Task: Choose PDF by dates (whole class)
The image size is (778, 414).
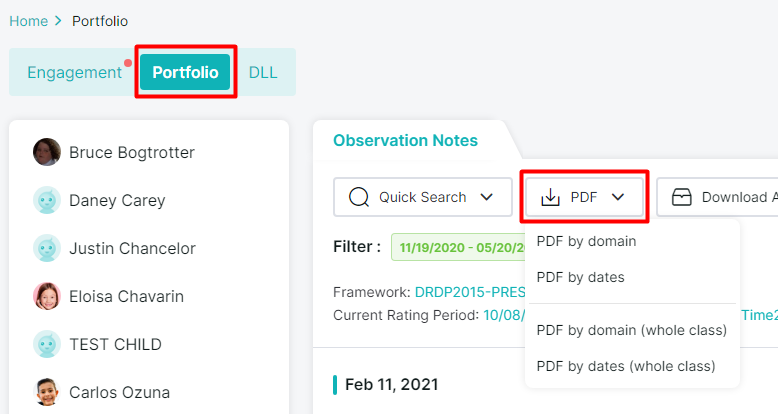Action: coord(626,366)
